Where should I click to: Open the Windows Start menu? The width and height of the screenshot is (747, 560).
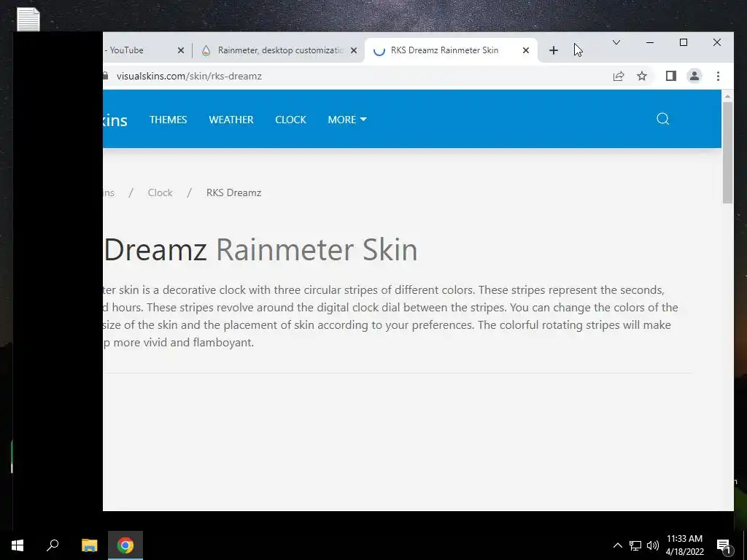[x=18, y=545]
